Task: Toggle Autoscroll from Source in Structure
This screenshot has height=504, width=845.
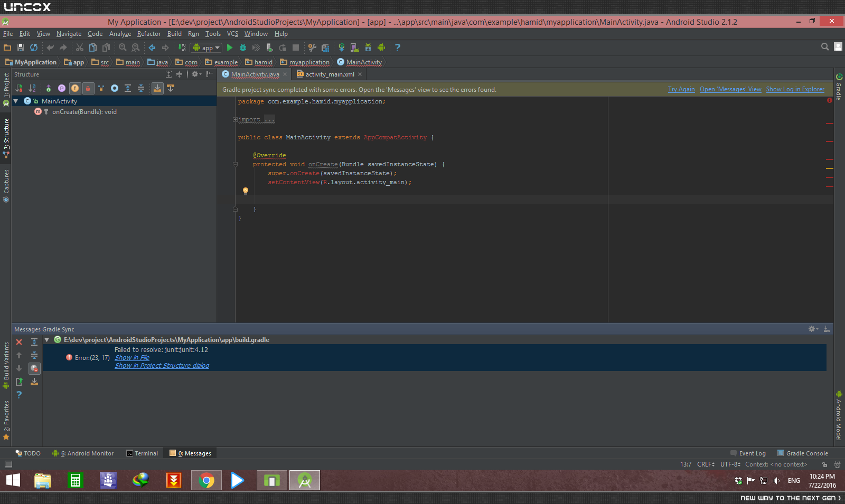Action: click(x=171, y=88)
